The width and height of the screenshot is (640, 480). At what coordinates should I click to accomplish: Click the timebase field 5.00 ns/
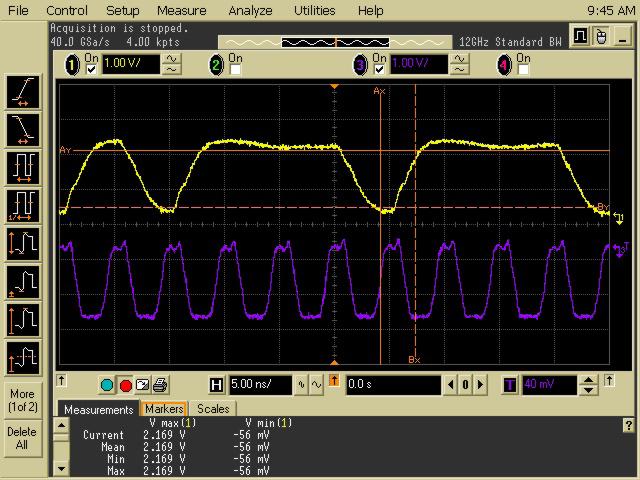pos(260,385)
